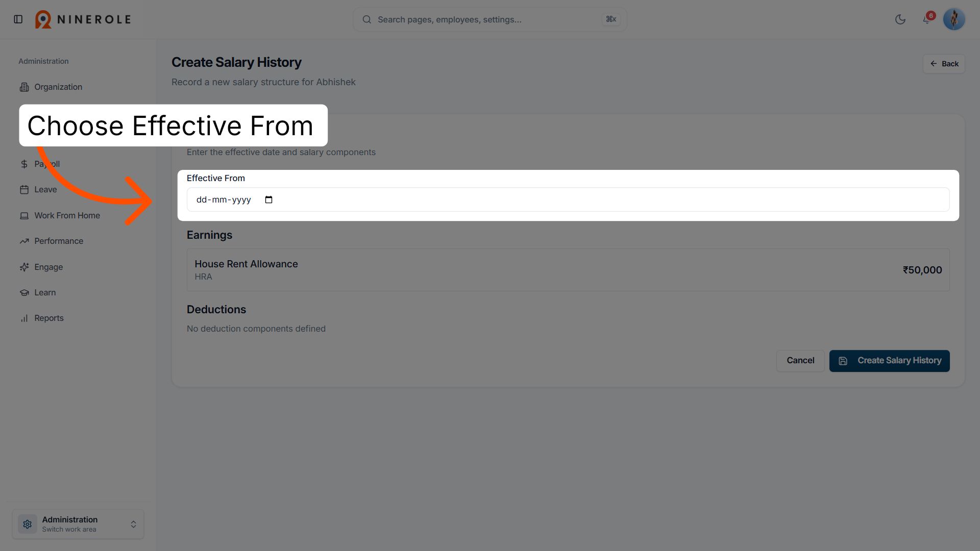
Task: Click the Payroll dollar icon
Action: click(x=24, y=164)
